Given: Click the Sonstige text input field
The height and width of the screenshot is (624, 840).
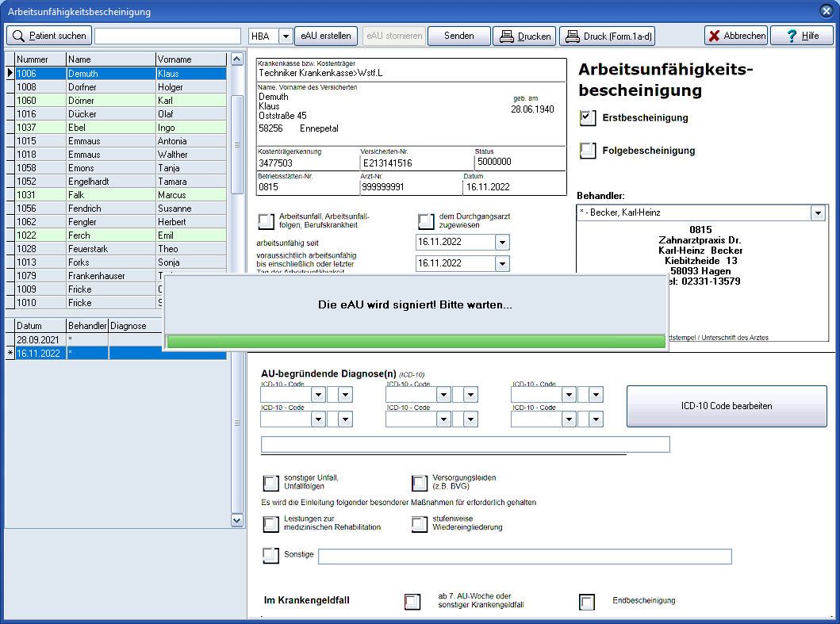Looking at the screenshot, I should pos(525,557).
